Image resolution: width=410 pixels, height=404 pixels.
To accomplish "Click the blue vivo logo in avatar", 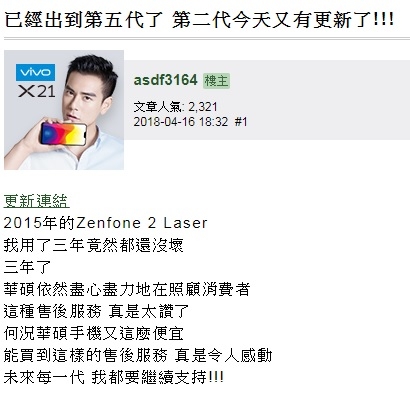I will [x=35, y=72].
